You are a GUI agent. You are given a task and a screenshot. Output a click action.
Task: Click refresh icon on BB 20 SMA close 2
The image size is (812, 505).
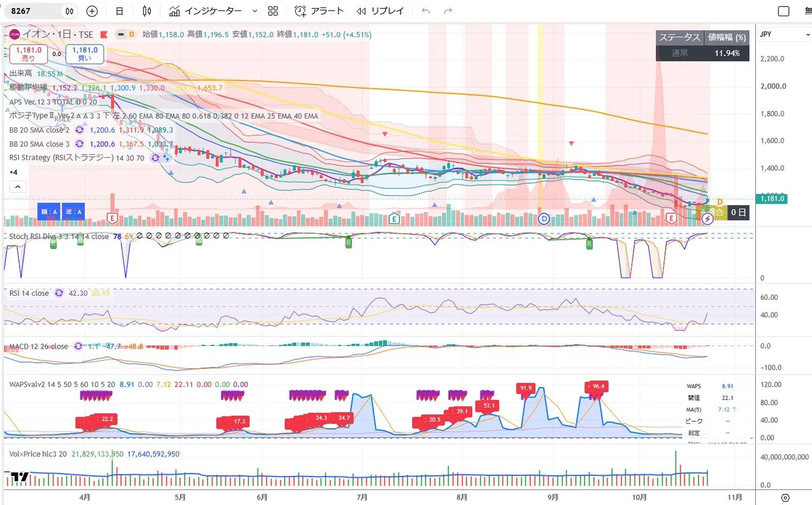[79, 130]
